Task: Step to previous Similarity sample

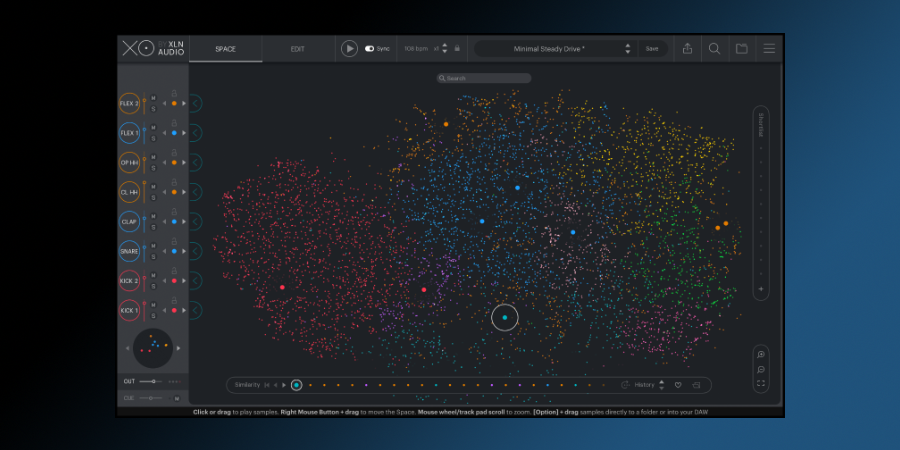Action: 276,385
